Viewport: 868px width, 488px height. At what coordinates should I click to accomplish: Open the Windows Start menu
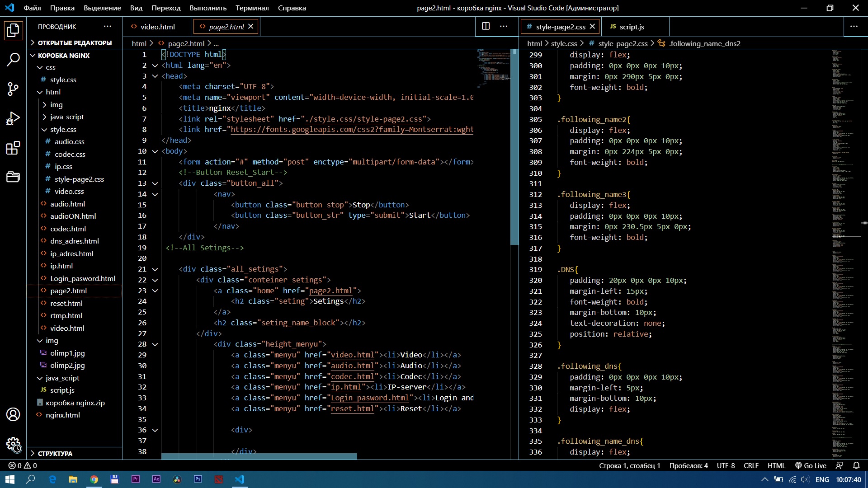[x=10, y=479]
